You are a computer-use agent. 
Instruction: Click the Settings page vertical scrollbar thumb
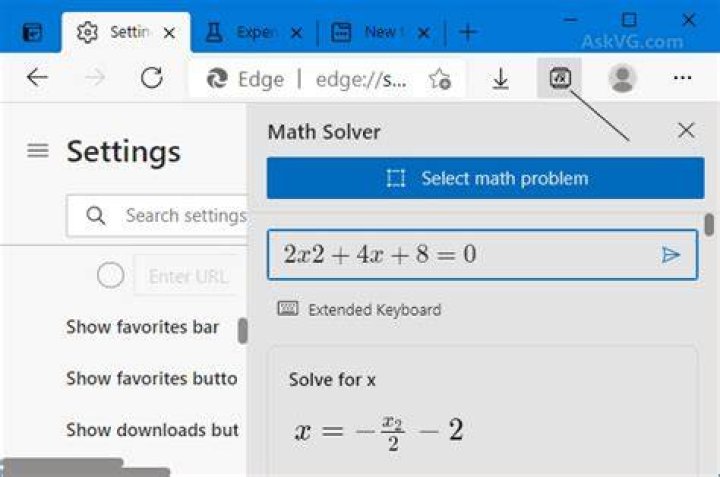242,330
